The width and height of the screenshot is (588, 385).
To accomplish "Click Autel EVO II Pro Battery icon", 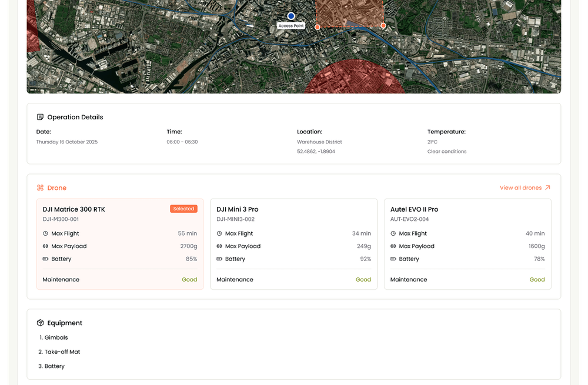I will click(x=393, y=259).
